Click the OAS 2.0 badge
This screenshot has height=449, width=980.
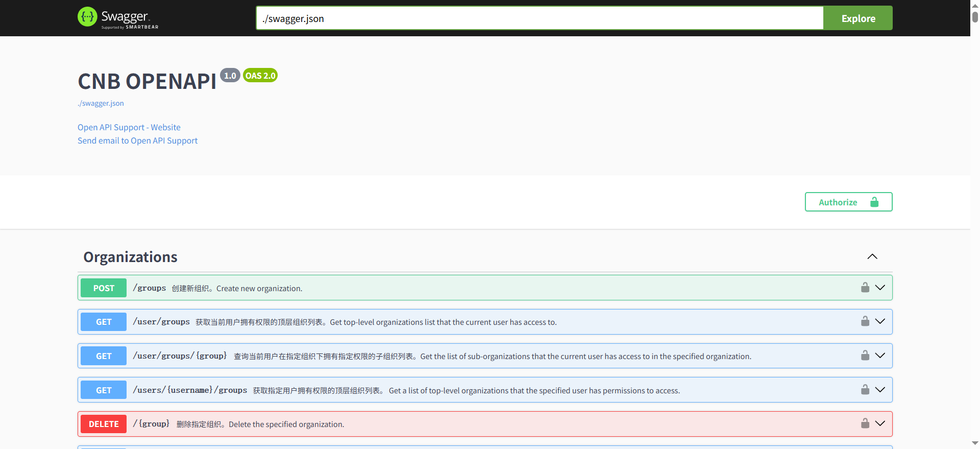click(x=260, y=76)
